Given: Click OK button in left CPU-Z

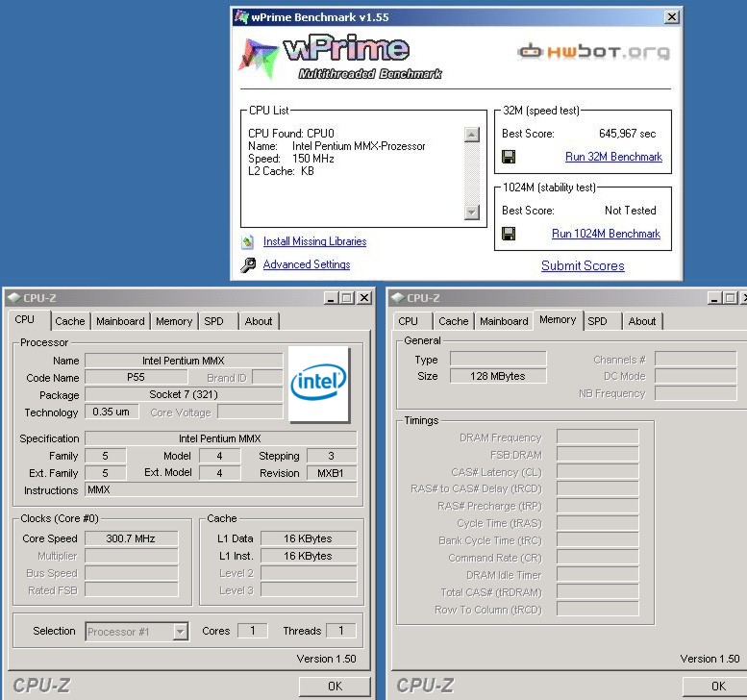Looking at the screenshot, I should 335,687.
